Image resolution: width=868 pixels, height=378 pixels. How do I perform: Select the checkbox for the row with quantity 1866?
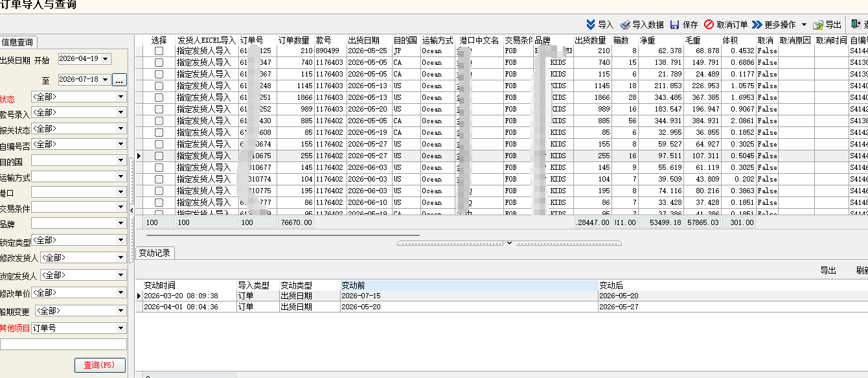(159, 97)
